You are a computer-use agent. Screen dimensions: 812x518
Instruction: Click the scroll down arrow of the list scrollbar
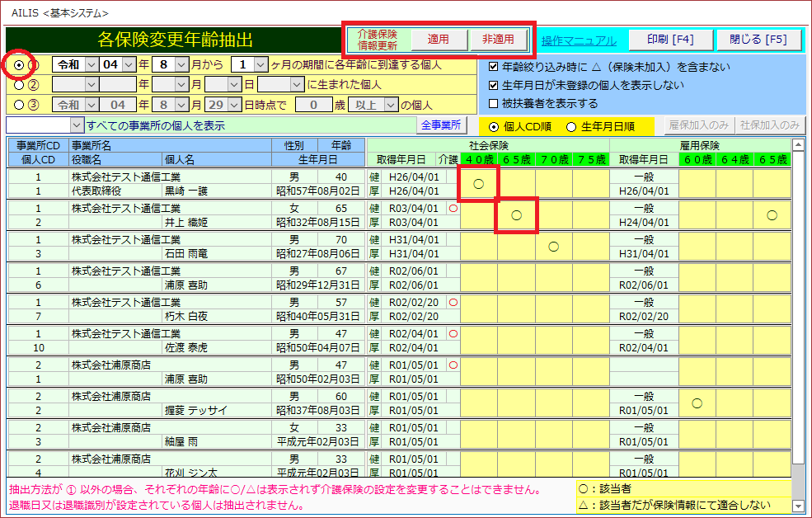point(797,505)
